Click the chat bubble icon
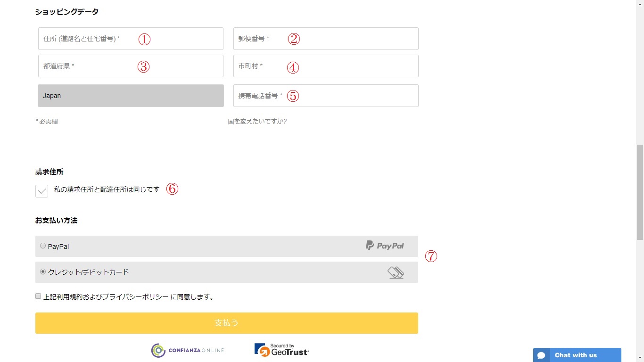The height and width of the screenshot is (362, 644). (542, 355)
